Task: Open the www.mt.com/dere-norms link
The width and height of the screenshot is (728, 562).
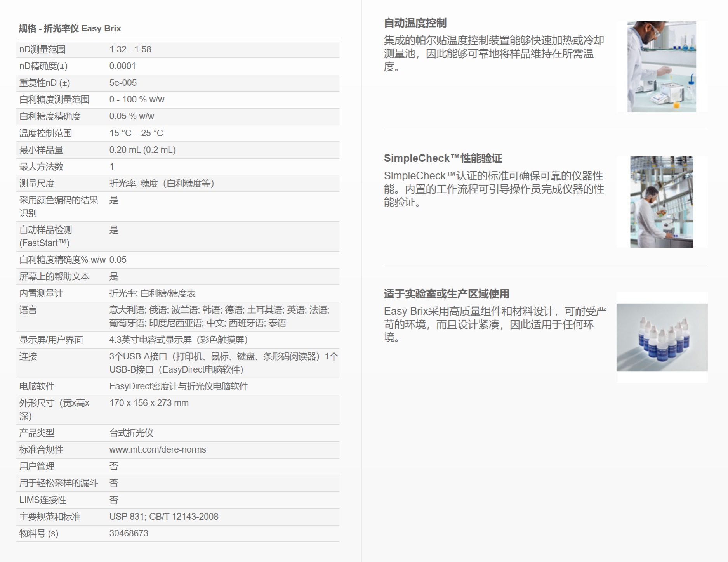Action: coord(158,449)
